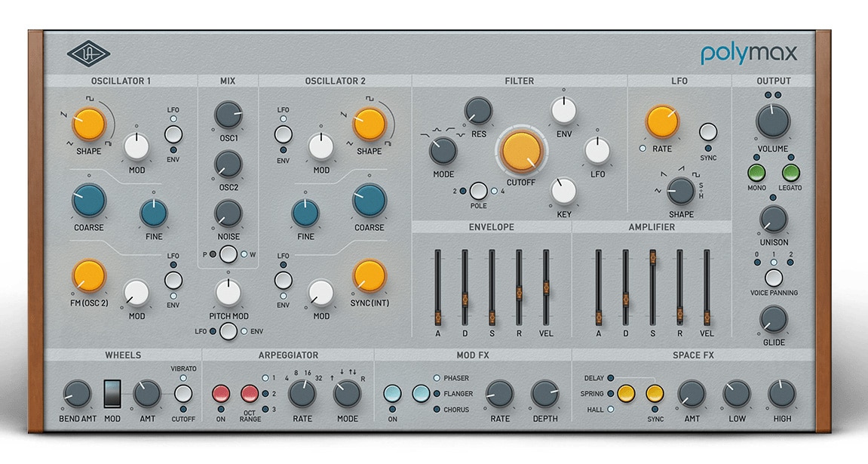Click the GLIDE knob
The image size is (868, 464).
773,319
